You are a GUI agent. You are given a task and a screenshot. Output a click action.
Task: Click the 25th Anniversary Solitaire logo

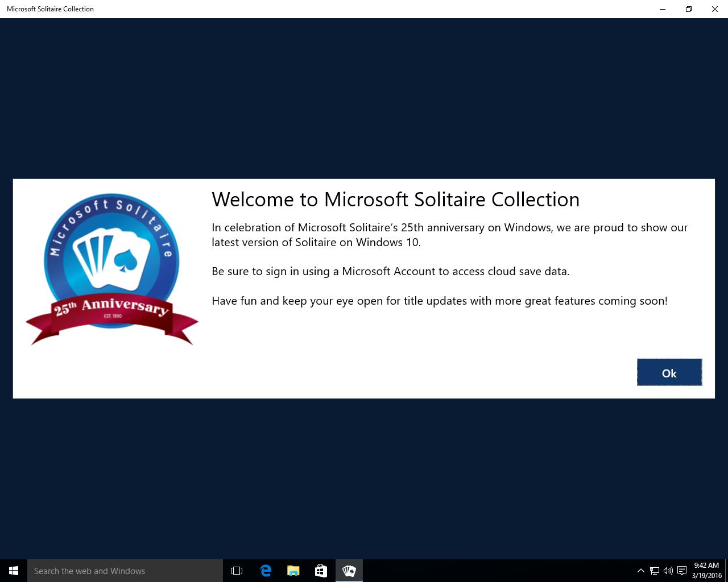point(112,269)
